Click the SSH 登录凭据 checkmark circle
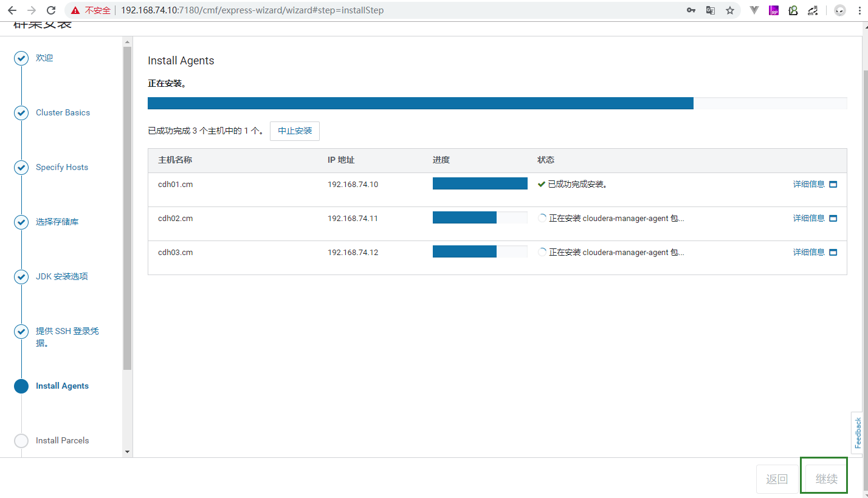 tap(21, 332)
